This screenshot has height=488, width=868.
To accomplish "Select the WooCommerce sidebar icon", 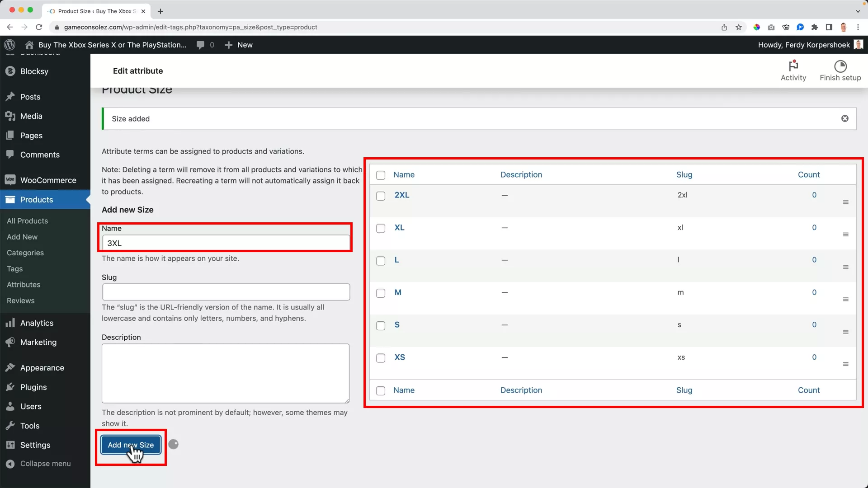I will pos(9,180).
